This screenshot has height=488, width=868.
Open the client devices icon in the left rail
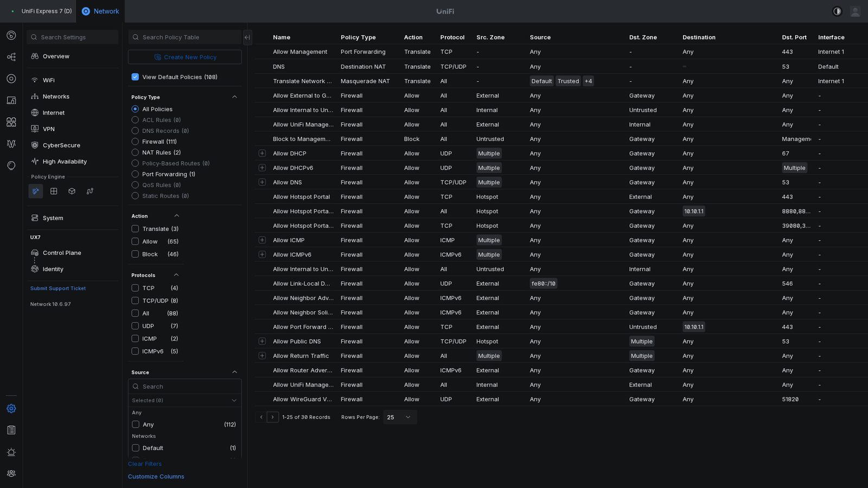click(x=11, y=100)
